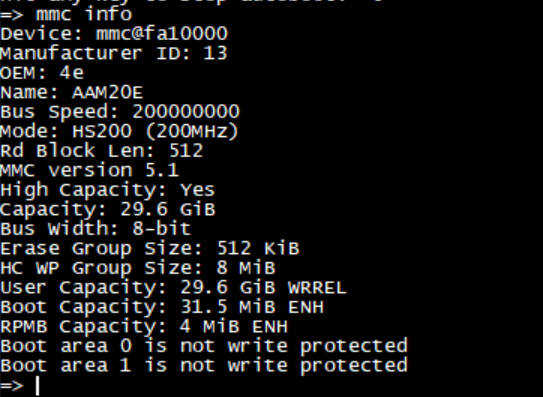This screenshot has height=397, width=543.
Task: Click the Boot Capacity 31.5 MiB value
Action: click(x=228, y=307)
